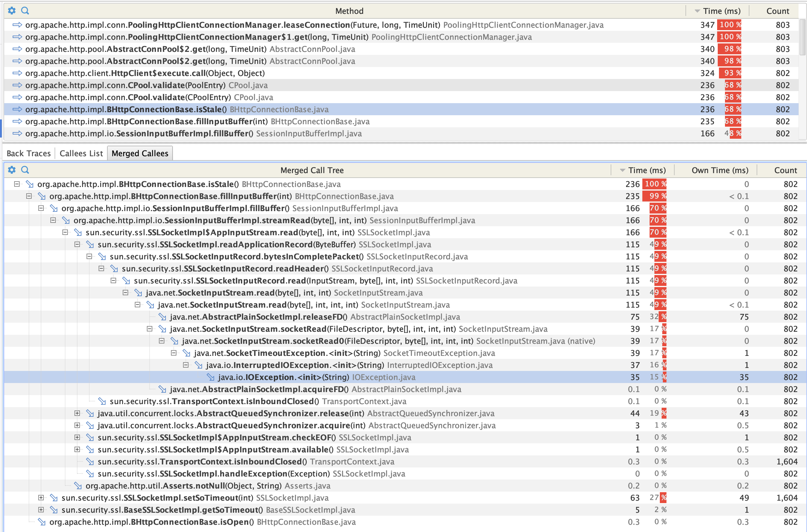The width and height of the screenshot is (807, 532).
Task: Expand the BaseSSLSocketImpl.getSoTimeout node
Action: point(41,510)
